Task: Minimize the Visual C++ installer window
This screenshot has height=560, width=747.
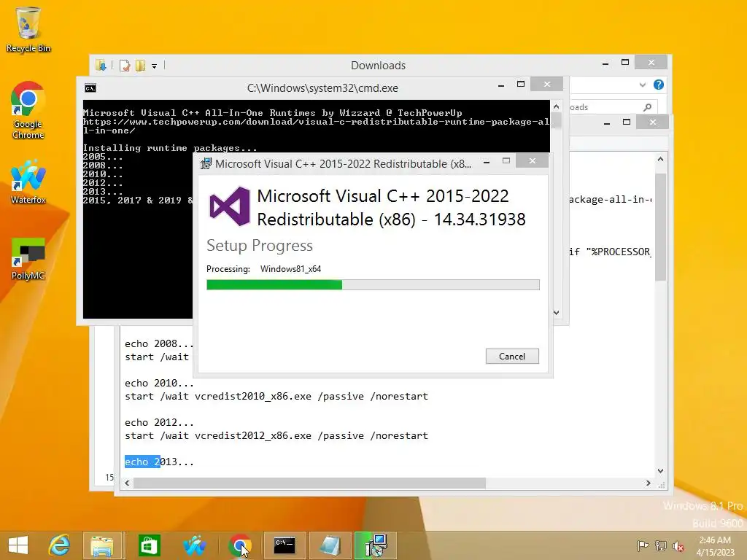Action: coord(487,162)
